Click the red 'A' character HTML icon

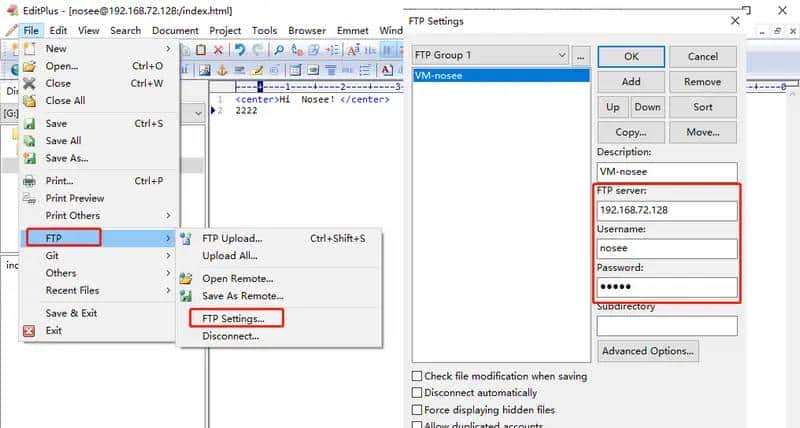[x=387, y=70]
